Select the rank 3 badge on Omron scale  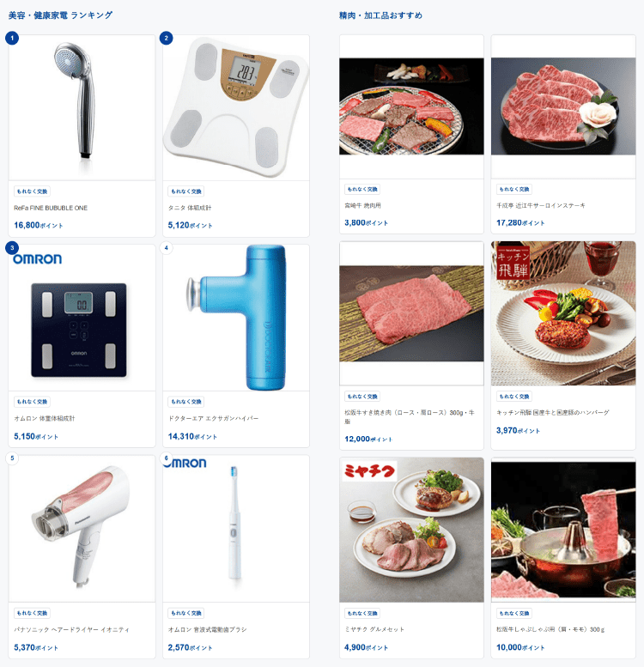pos(12,247)
